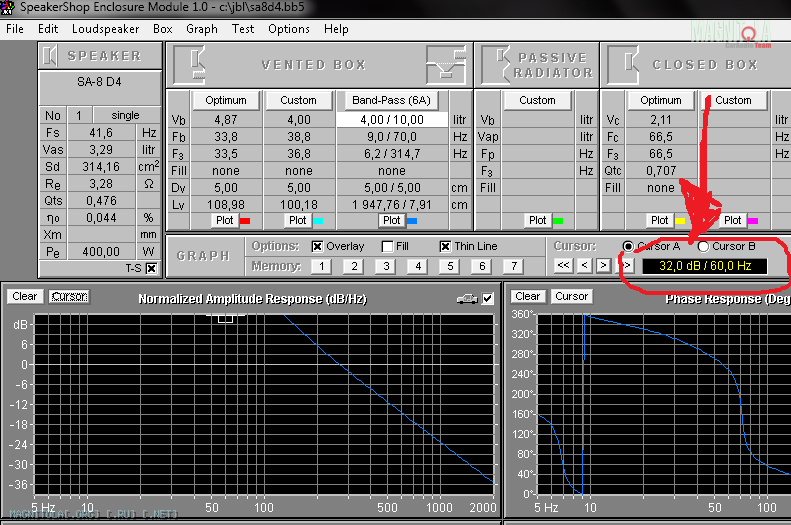Screen dimensions: 791x525
Task: Click the band-pass Vb field 4,00 / 10,00
Action: point(392,120)
